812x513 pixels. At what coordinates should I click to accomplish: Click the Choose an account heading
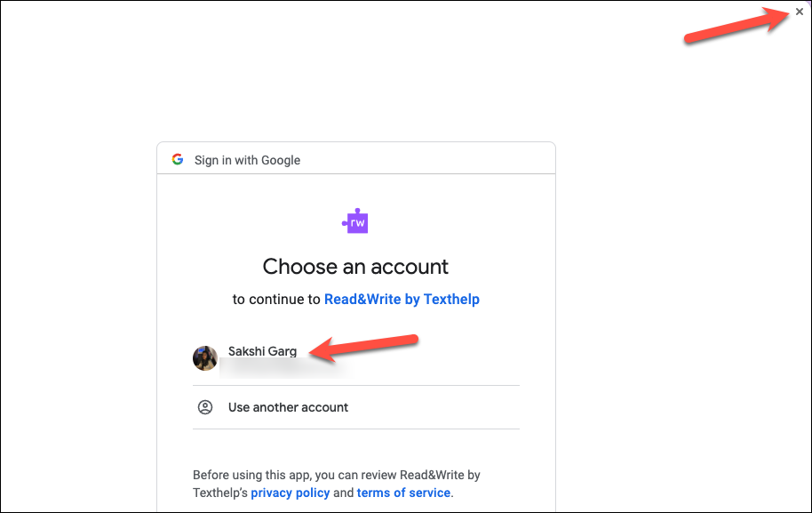click(x=355, y=267)
